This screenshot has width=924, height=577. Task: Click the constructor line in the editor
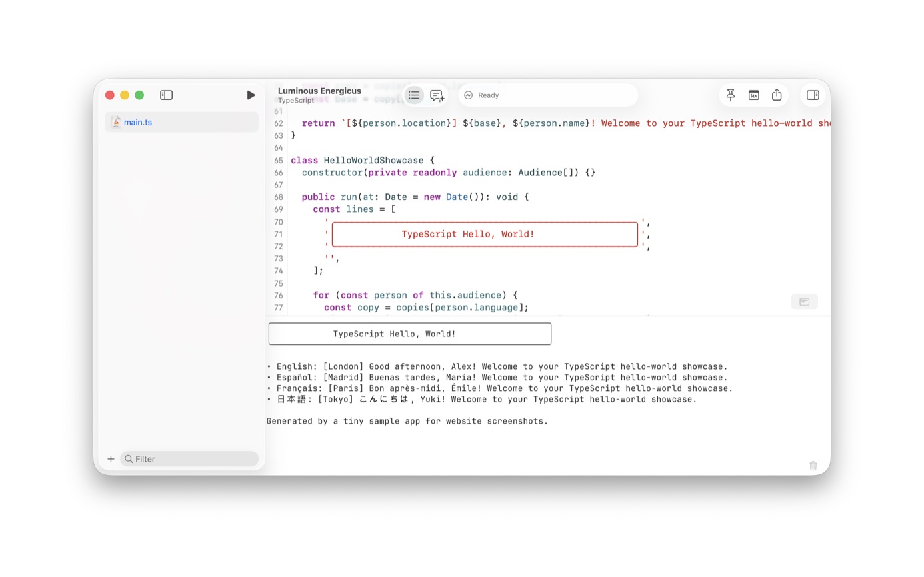point(449,173)
